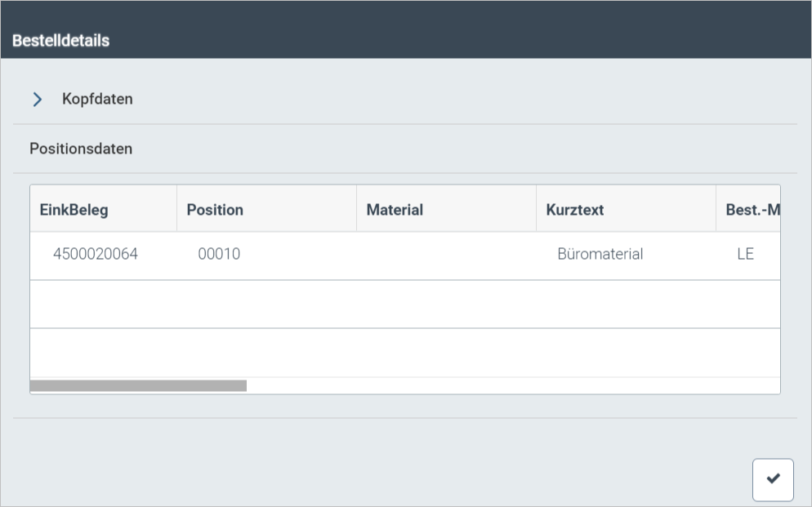Screen dimensions: 812x507
Task: Click the Bestelldetails dialog title
Action: click(x=60, y=41)
